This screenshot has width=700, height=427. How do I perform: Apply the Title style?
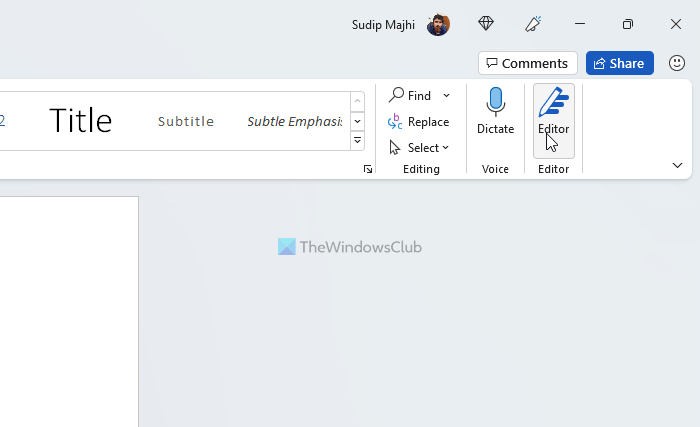[81, 121]
